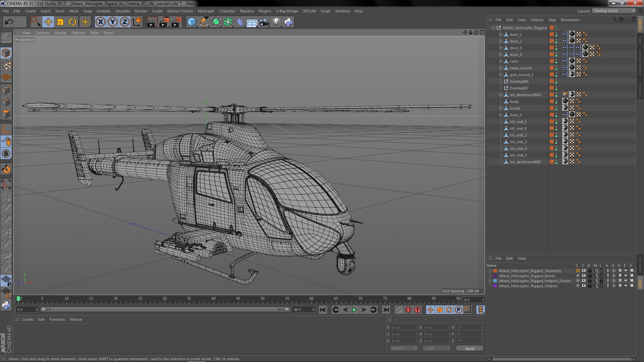The image size is (644, 362).
Task: Open Edit Render Settings
Action: pos(176,22)
